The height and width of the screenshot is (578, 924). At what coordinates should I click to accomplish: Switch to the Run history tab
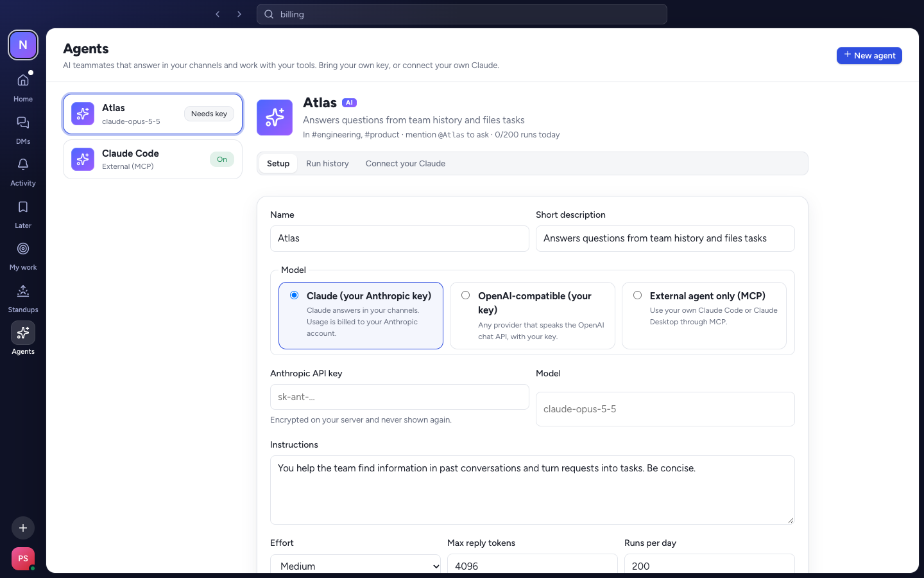pyautogui.click(x=327, y=164)
